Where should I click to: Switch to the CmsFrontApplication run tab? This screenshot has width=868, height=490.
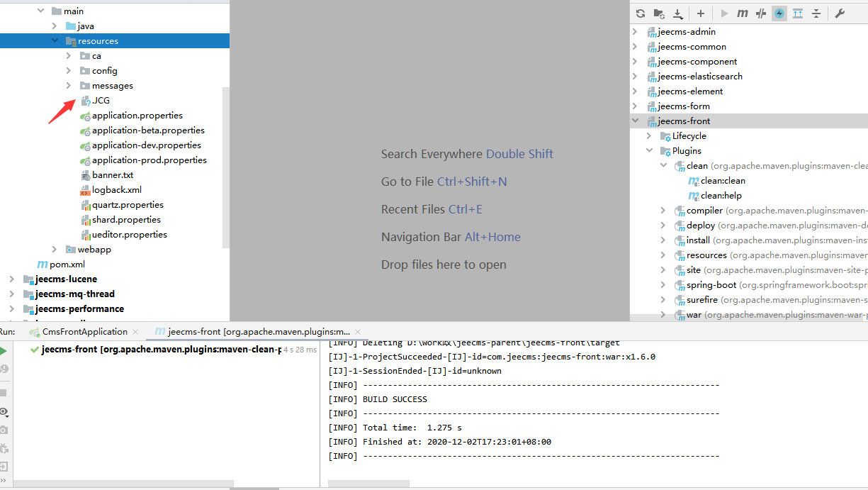point(84,332)
